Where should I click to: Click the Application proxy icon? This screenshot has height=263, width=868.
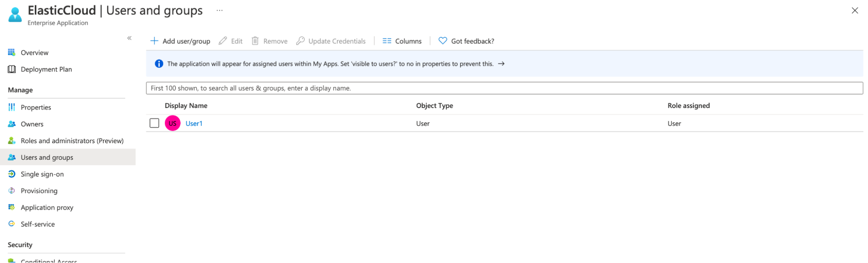(x=12, y=207)
